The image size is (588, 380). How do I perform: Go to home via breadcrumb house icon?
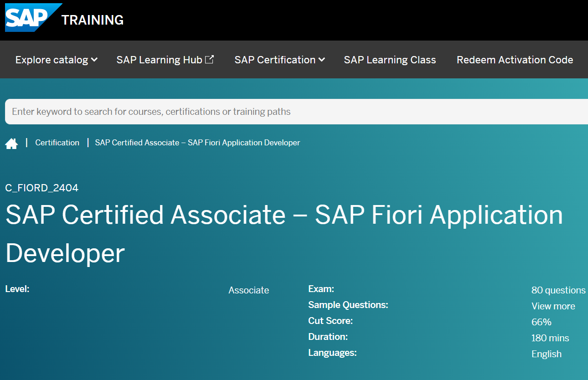click(x=11, y=144)
